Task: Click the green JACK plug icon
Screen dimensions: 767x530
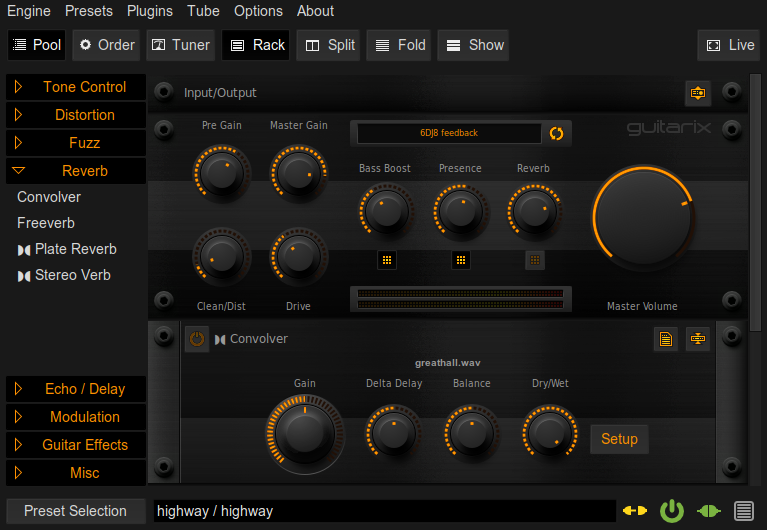Action: [x=709, y=511]
